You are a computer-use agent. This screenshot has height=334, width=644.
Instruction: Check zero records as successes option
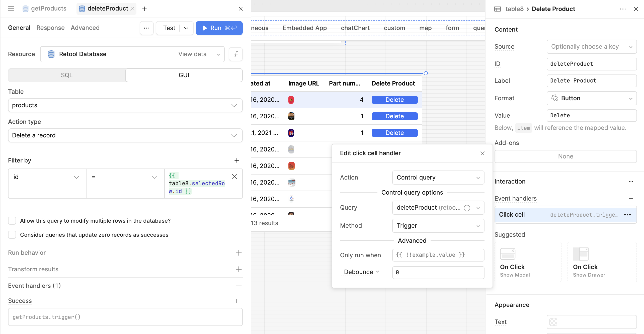click(12, 235)
